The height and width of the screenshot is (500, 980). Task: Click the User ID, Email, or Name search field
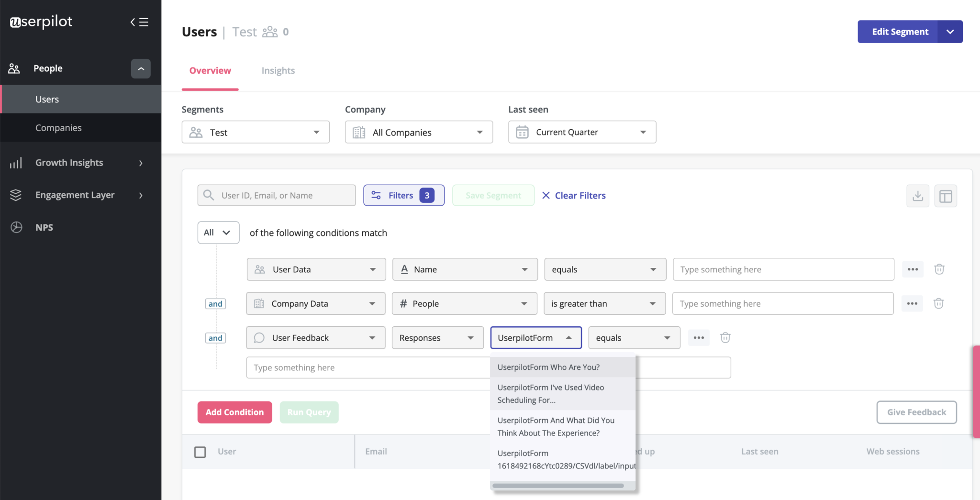[276, 195]
